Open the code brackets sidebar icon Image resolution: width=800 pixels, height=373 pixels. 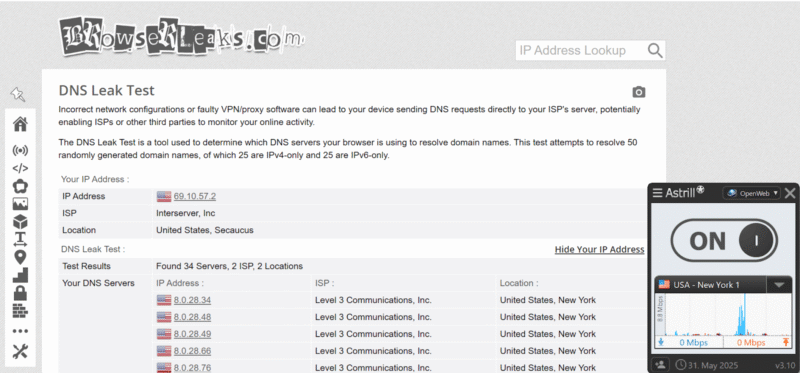click(20, 168)
